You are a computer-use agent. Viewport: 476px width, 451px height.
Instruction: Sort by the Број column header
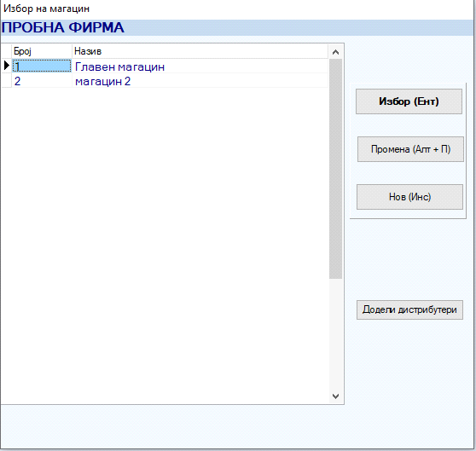42,51
